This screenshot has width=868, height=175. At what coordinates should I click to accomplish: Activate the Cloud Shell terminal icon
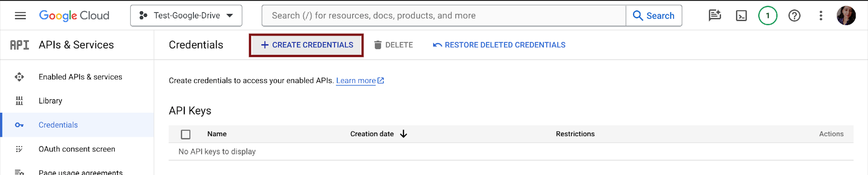[741, 15]
